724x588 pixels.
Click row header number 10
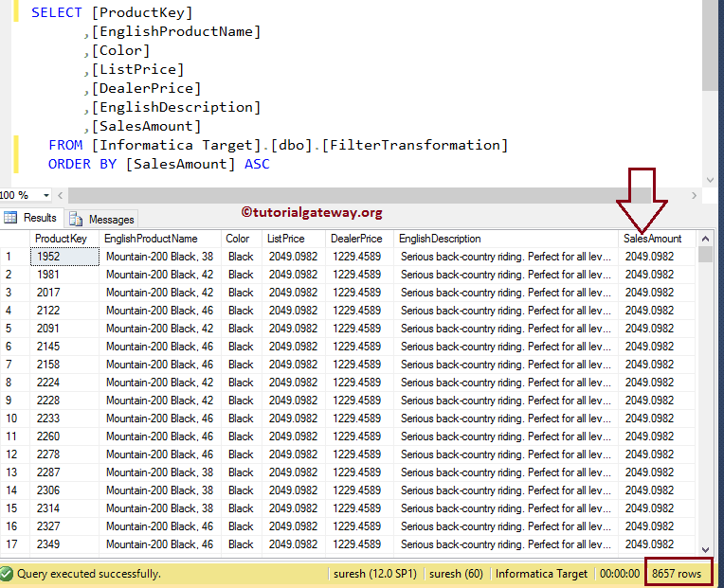pyautogui.click(x=15, y=419)
